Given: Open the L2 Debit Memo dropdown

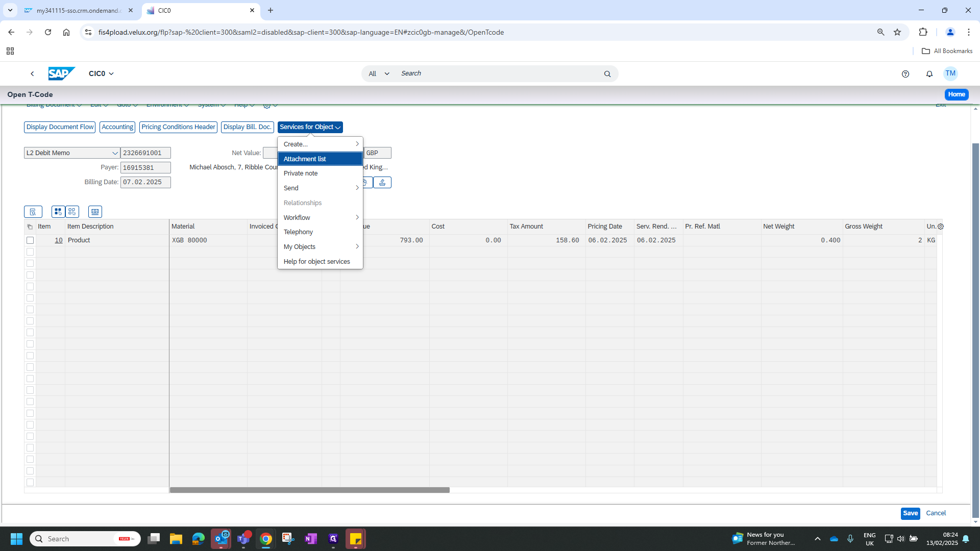Looking at the screenshot, I should [115, 153].
